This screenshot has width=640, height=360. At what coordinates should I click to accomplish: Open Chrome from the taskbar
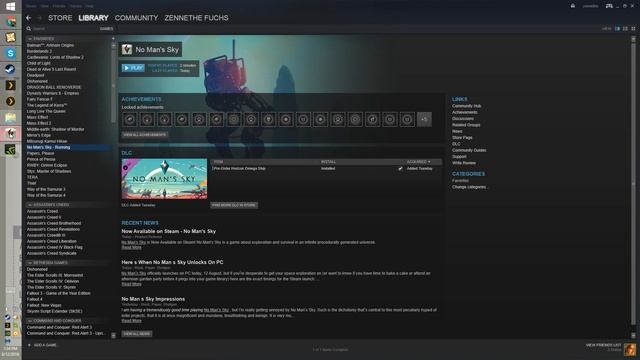(x=11, y=22)
